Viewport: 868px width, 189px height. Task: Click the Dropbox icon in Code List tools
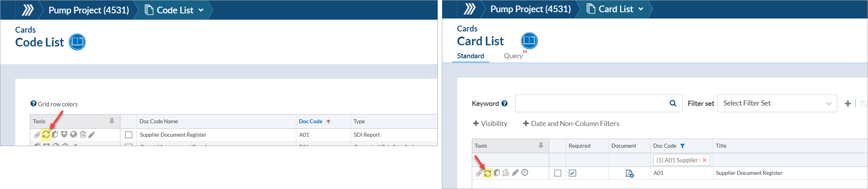[x=64, y=134]
